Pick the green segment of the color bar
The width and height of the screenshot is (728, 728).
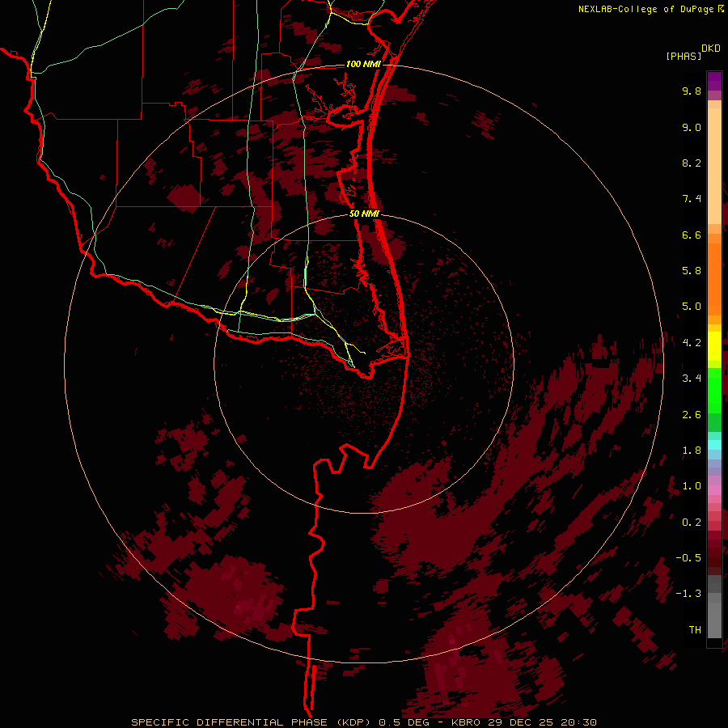(714, 391)
